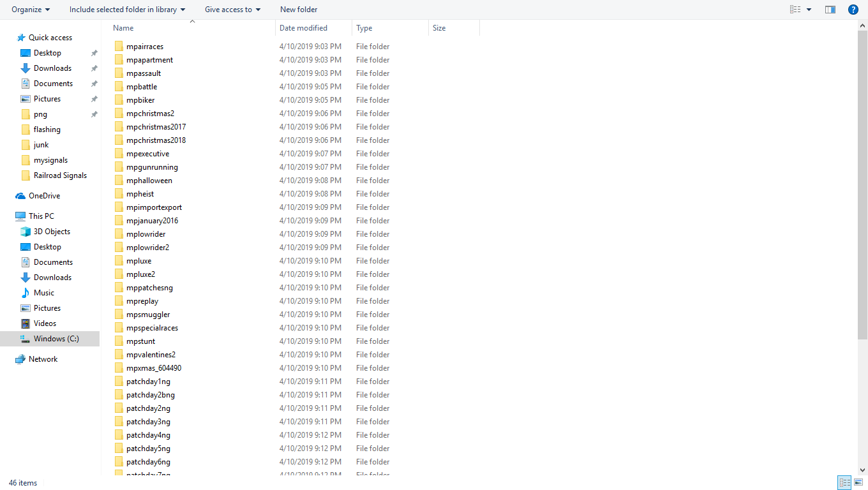Select the mpstunt folder name
This screenshot has width=868, height=490.
140,341
